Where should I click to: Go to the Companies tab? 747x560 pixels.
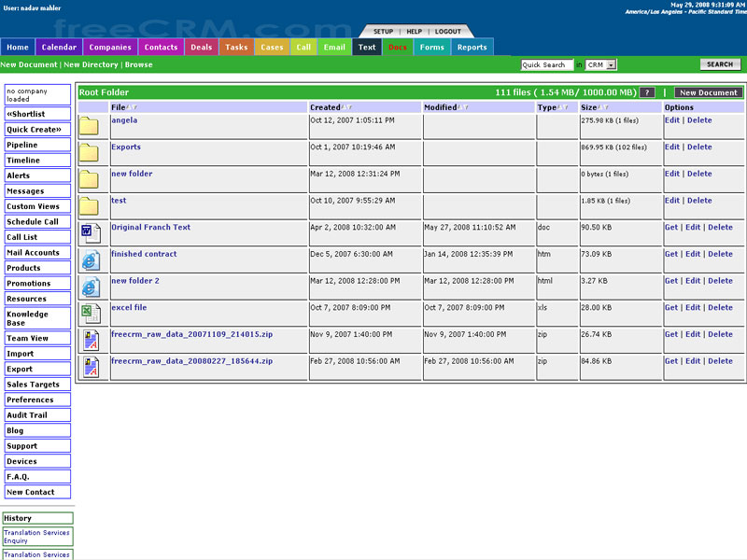click(110, 48)
